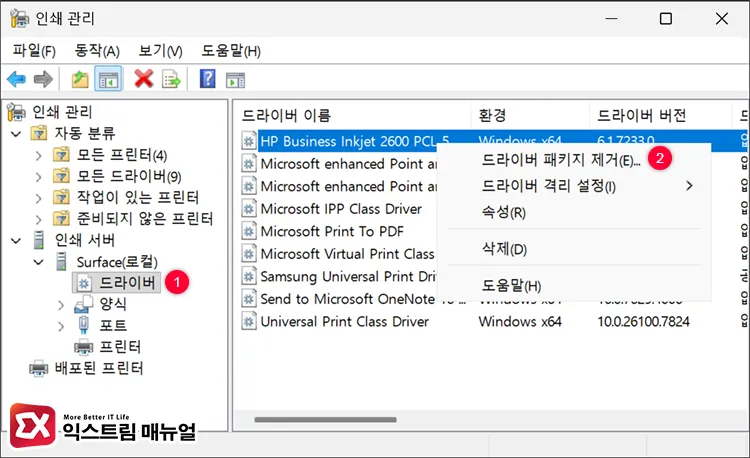The height and width of the screenshot is (458, 750).
Task: Click the blue question mark Help icon
Action: coord(208,79)
